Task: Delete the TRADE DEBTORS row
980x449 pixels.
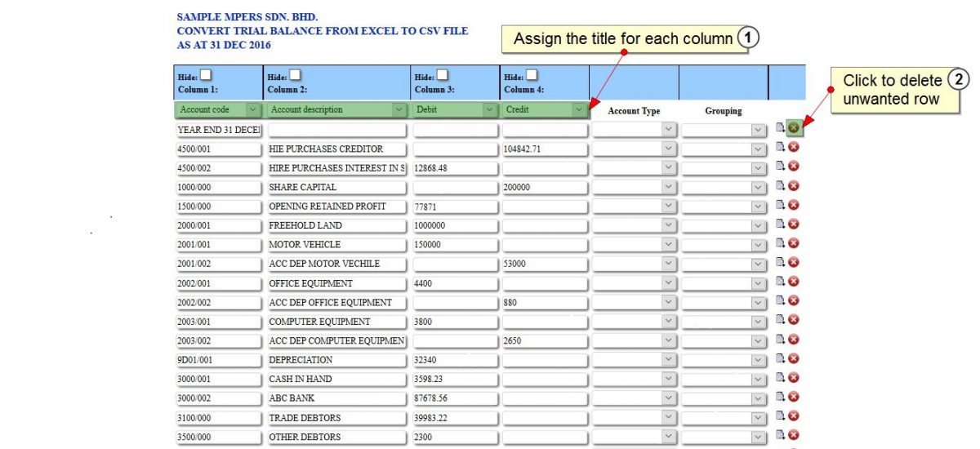Action: point(793,416)
